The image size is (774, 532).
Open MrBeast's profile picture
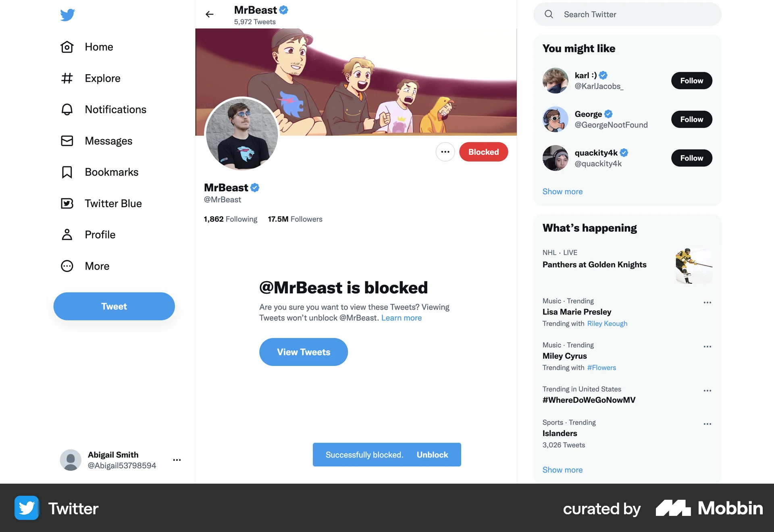click(x=242, y=134)
